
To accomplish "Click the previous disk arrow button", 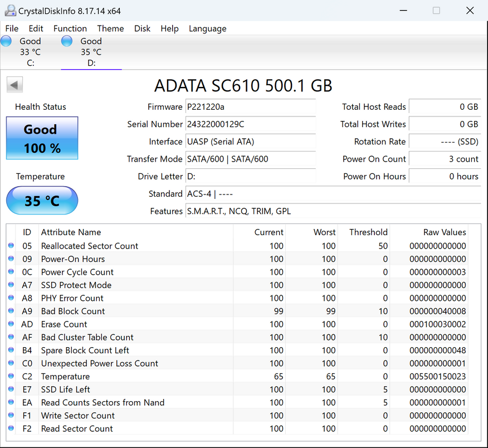I will (14, 85).
